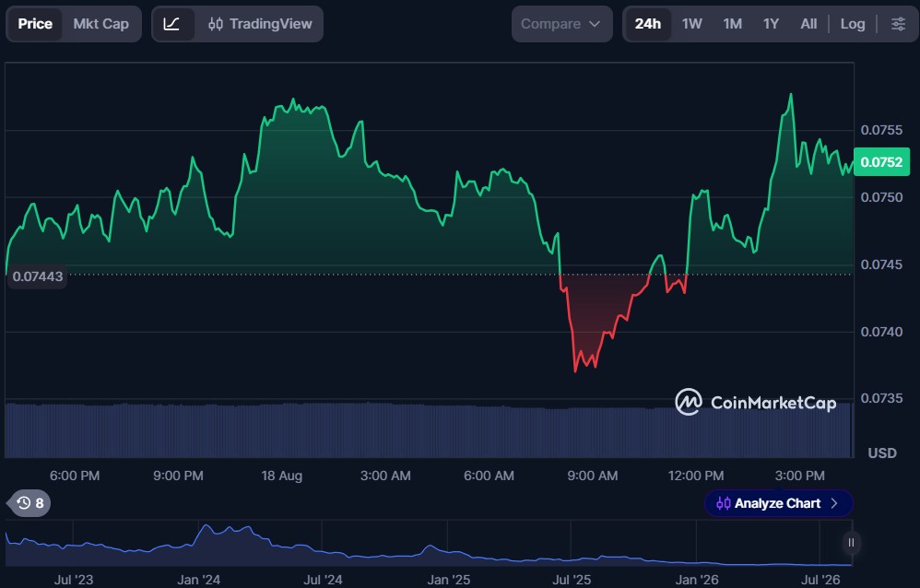Open the Compare dropdown
Screen dimensions: 920x588
pos(561,24)
